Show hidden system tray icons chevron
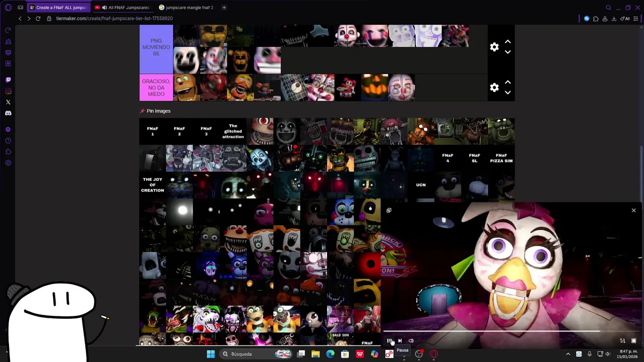Image resolution: width=644 pixels, height=362 pixels. pyautogui.click(x=568, y=354)
